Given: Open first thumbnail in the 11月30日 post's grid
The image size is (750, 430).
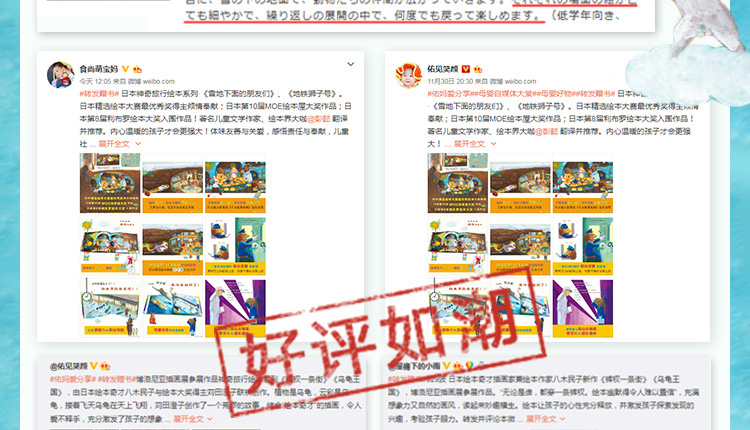Looking at the screenshot, I should point(458,183).
